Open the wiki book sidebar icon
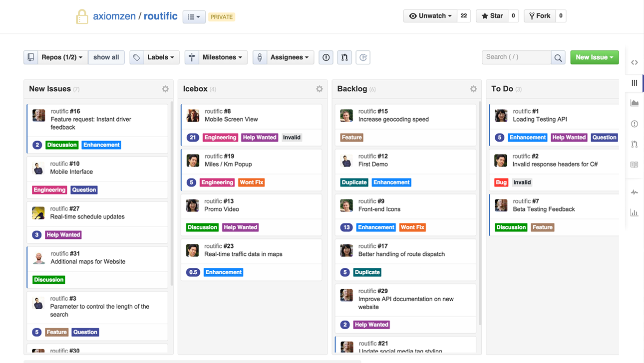644x363 pixels. pyautogui.click(x=635, y=165)
